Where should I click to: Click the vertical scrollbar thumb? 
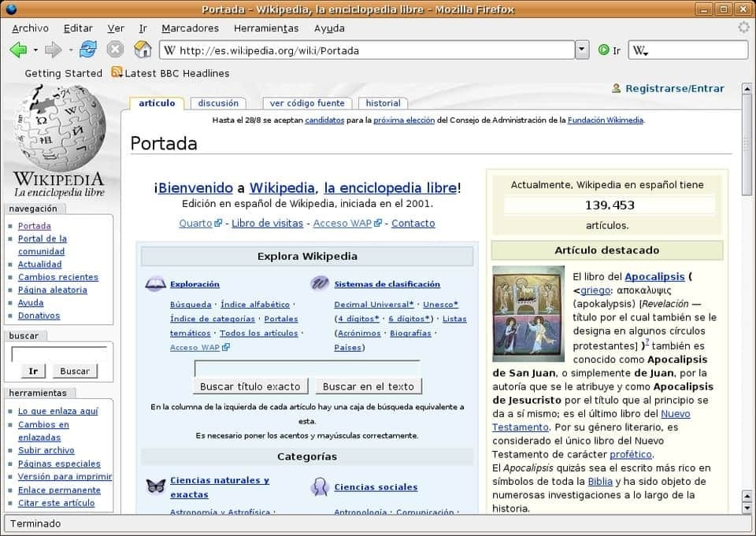(x=747, y=145)
